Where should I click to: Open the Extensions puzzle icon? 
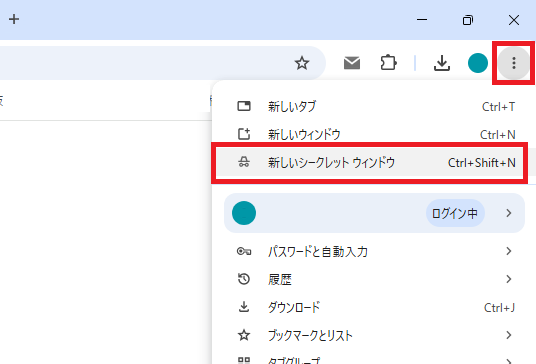pos(389,63)
